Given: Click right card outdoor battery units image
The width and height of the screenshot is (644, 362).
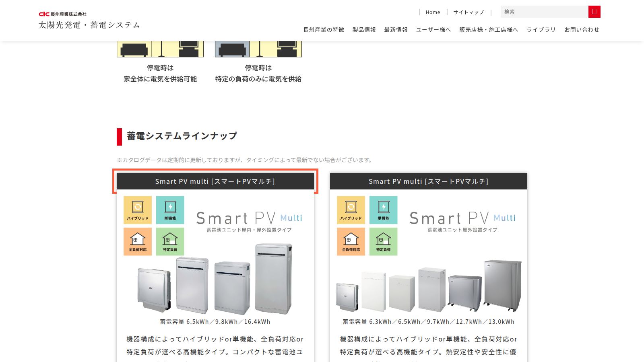Looking at the screenshot, I should tap(429, 286).
